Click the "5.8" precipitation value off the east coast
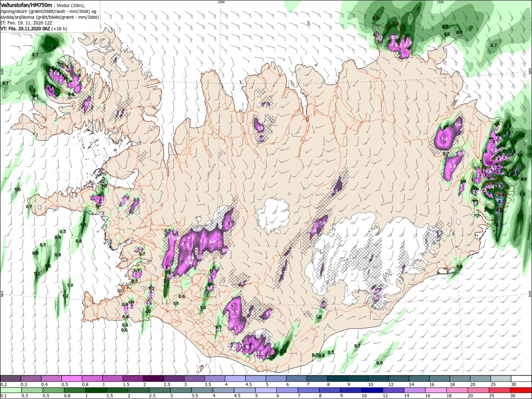Screen dimensions: 532x399 [500, 186]
